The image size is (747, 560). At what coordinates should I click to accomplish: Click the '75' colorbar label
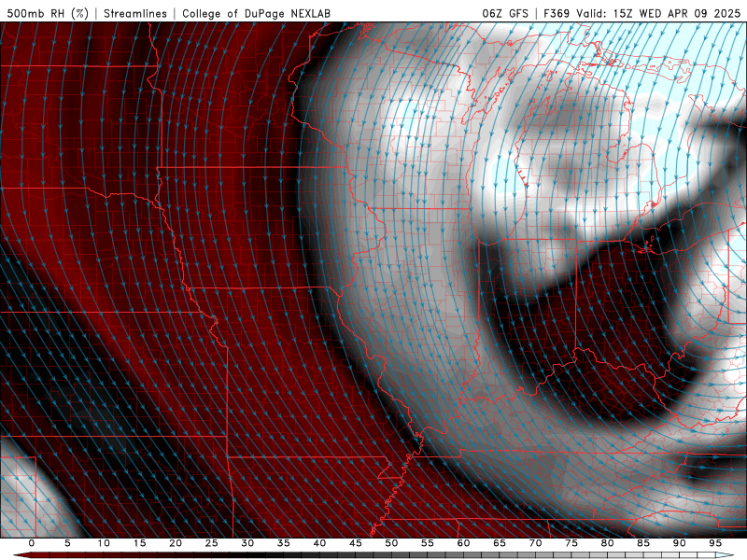[x=571, y=543]
